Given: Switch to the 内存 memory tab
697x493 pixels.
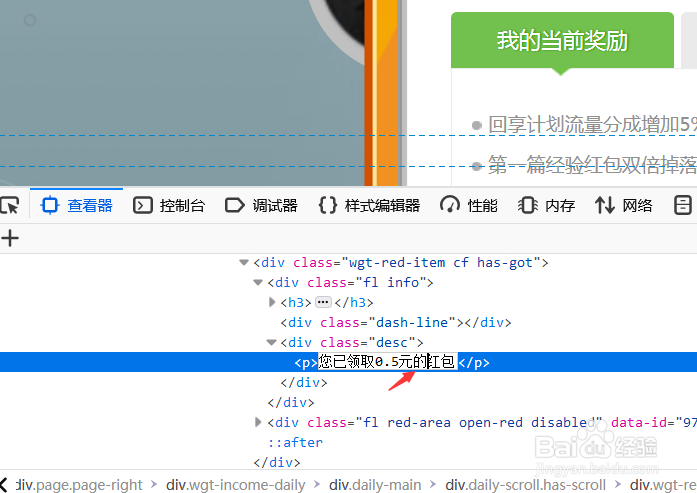Looking at the screenshot, I should tap(546, 205).
